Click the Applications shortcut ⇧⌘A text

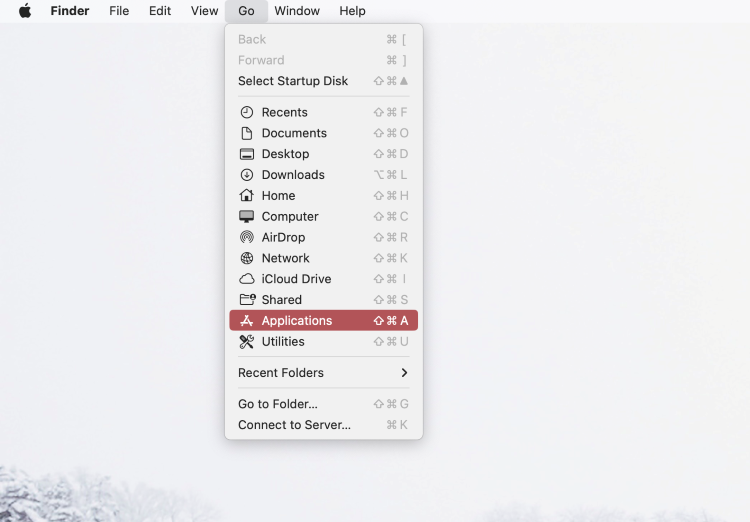click(391, 321)
